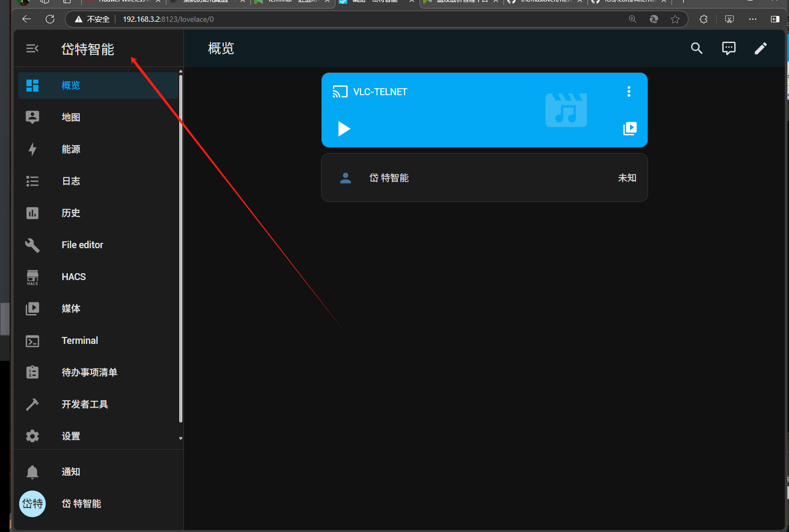Go to 设置 settings page
The width and height of the screenshot is (789, 532).
(x=71, y=436)
